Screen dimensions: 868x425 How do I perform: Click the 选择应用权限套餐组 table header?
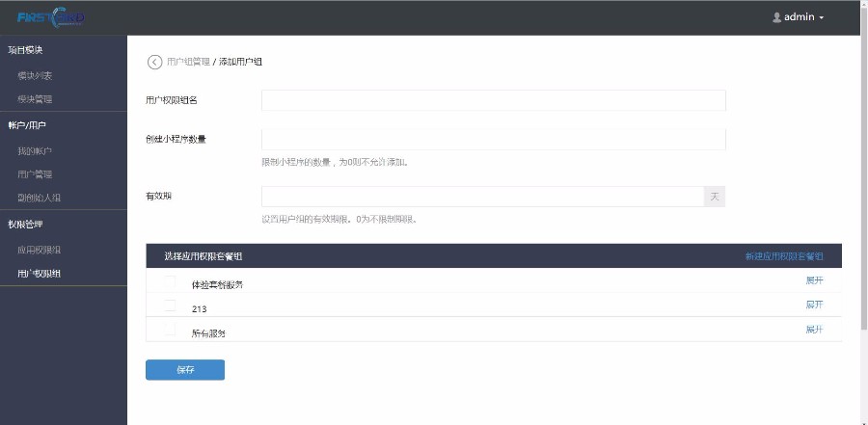click(x=203, y=256)
